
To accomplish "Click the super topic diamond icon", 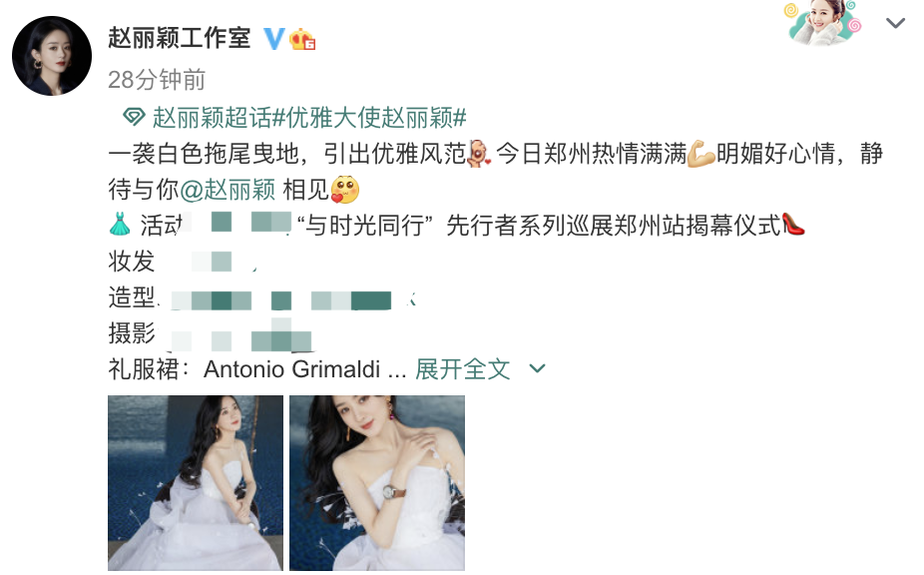I will 134,117.
